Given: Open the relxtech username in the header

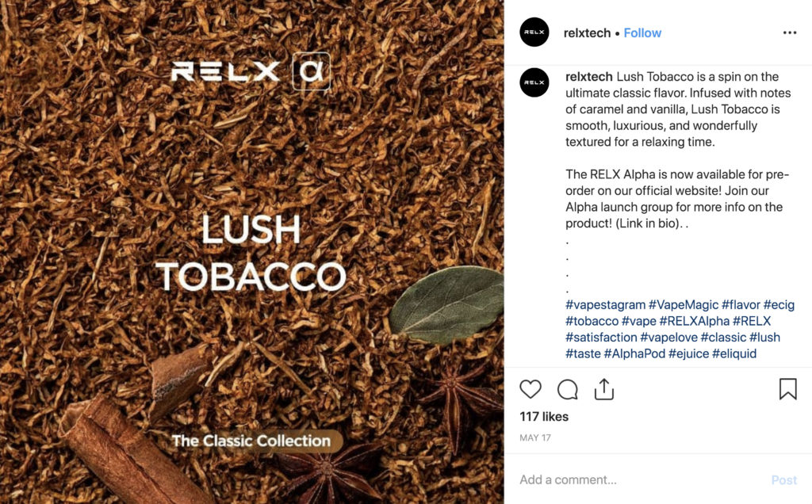Looking at the screenshot, I should (x=587, y=32).
